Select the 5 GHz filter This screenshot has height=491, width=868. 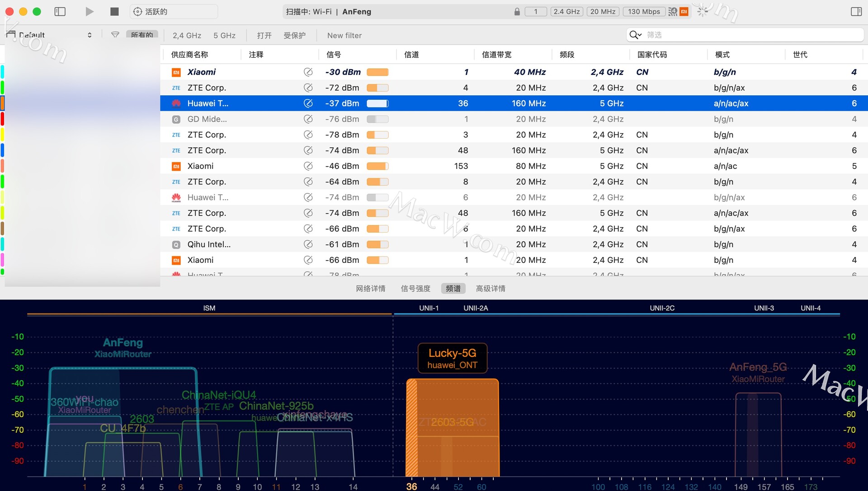224,35
